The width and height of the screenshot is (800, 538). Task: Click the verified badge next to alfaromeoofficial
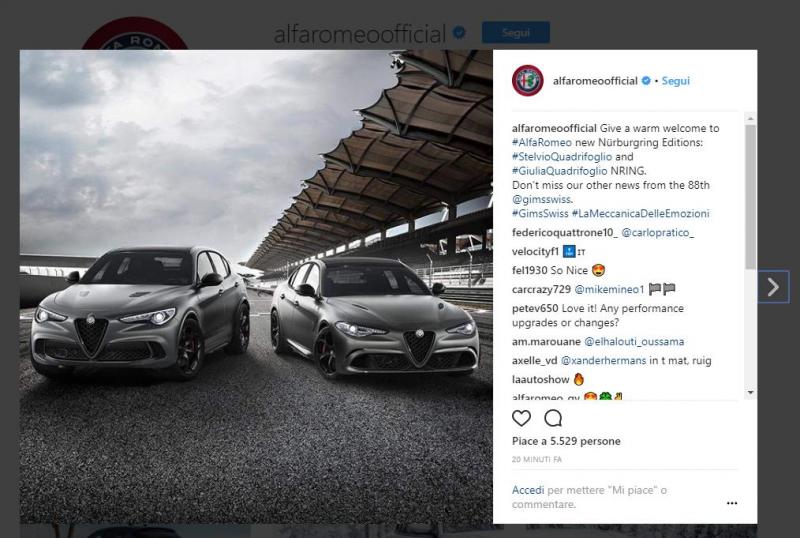[x=646, y=81]
